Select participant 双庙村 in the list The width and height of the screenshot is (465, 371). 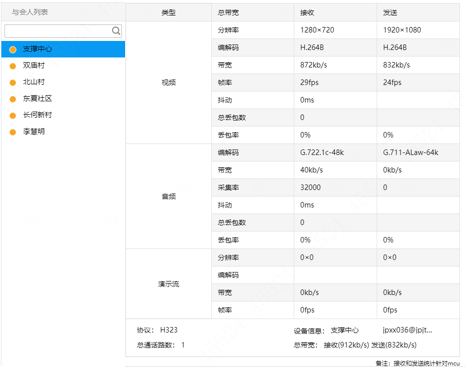click(x=63, y=66)
